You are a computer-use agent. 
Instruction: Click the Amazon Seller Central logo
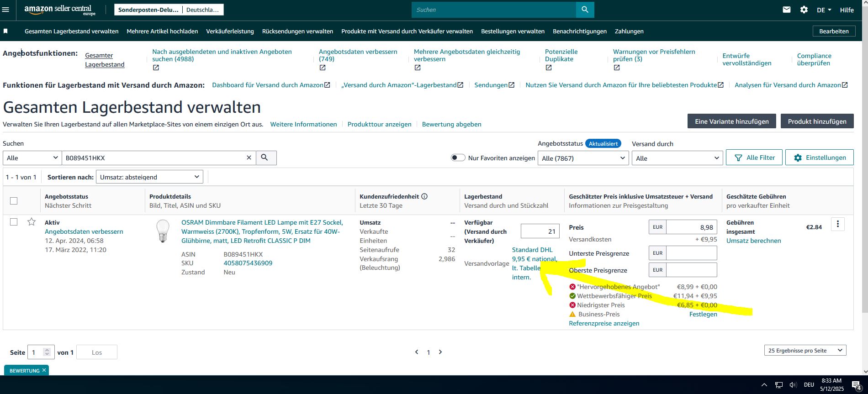point(60,10)
